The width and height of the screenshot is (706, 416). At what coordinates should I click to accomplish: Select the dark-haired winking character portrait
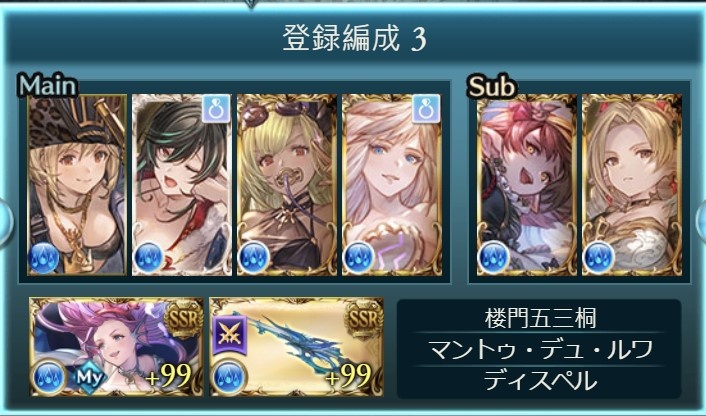pyautogui.click(x=182, y=185)
